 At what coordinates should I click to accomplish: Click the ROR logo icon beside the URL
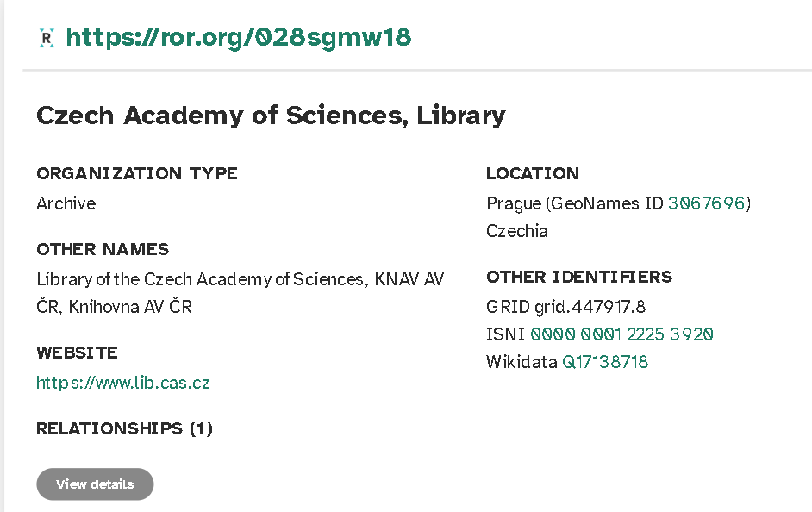(x=47, y=38)
